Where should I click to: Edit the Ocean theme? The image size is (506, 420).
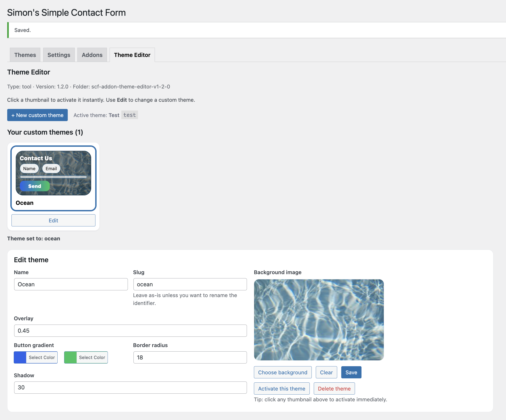point(53,220)
